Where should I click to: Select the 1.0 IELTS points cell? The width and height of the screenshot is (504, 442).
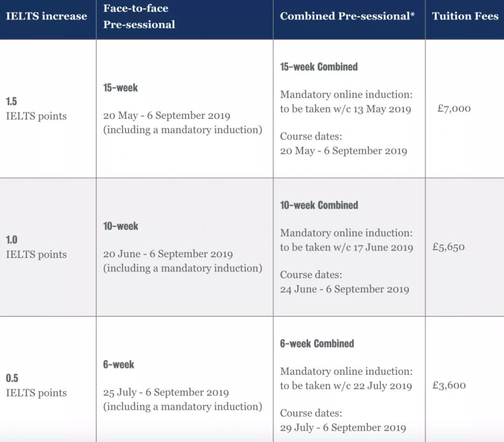tap(36, 247)
